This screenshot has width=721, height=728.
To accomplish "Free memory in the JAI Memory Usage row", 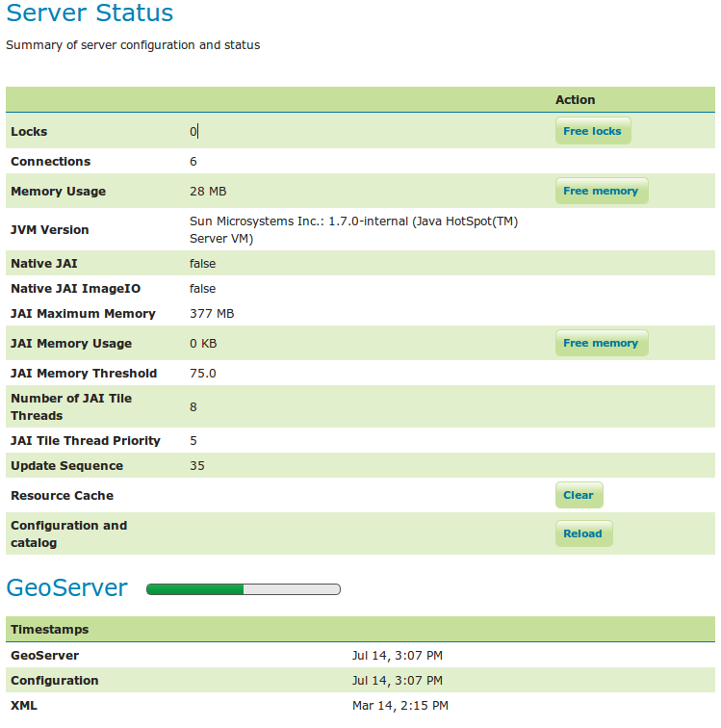I will tap(601, 343).
